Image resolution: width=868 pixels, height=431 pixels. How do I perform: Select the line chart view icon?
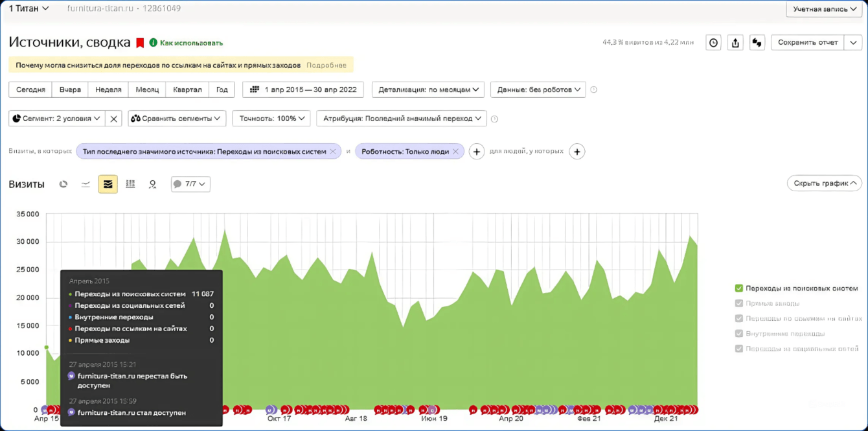point(86,184)
